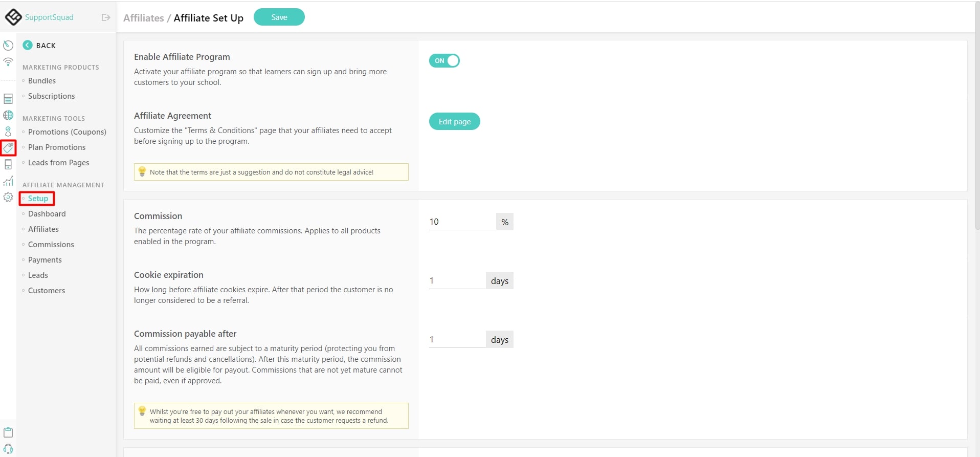Click the SupportSquad logo icon
The height and width of the screenshot is (457, 980).
[x=13, y=17]
